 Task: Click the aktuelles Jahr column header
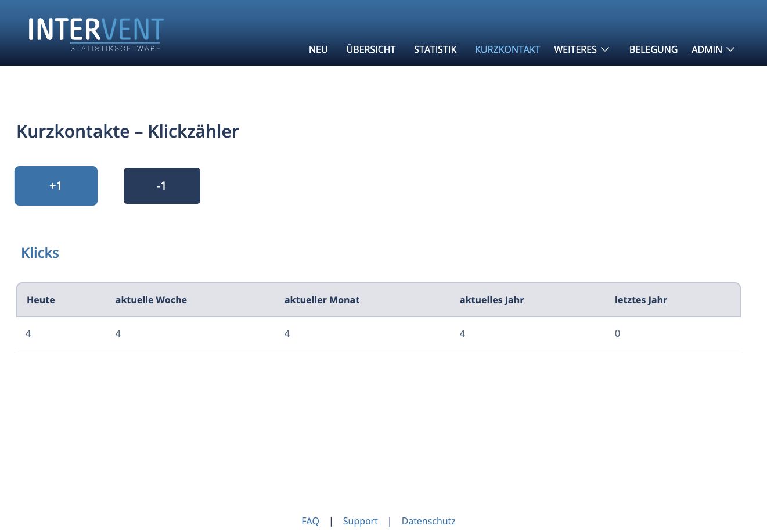(492, 300)
